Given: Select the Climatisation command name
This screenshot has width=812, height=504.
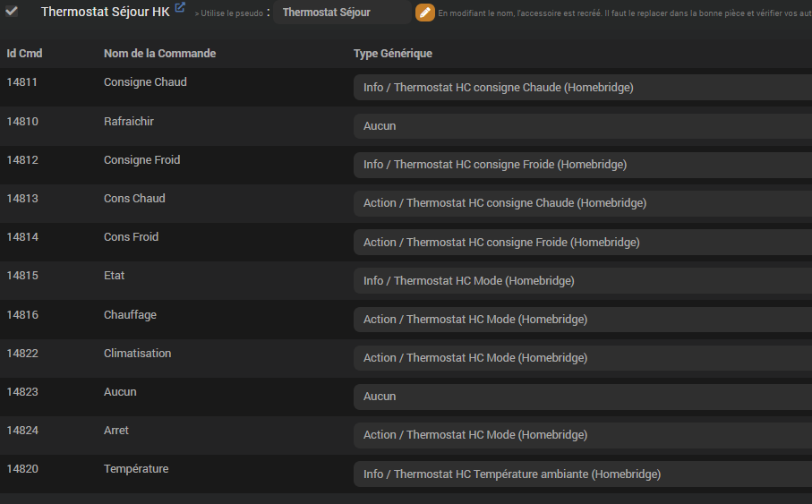Looking at the screenshot, I should click(137, 354).
